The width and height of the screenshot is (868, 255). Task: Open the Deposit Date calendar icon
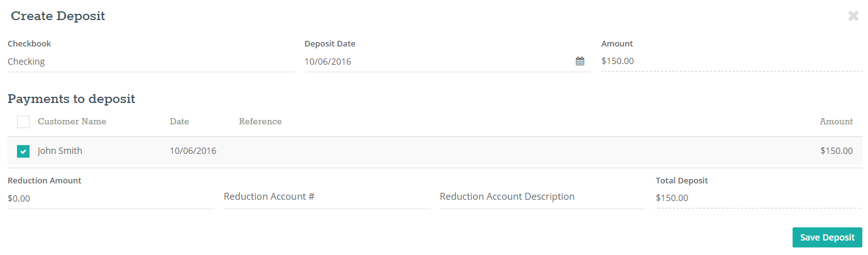[x=580, y=62]
